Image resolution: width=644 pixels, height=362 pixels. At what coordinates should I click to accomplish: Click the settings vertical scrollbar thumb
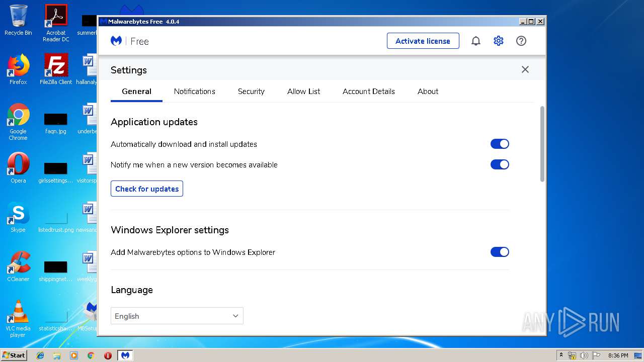tap(542, 144)
